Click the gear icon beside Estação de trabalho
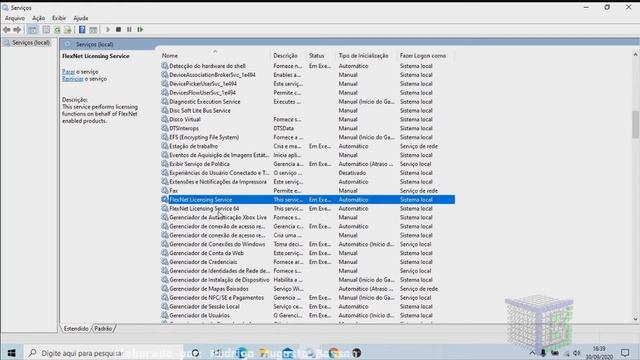Viewport: 640px width, 360px height. (165, 146)
